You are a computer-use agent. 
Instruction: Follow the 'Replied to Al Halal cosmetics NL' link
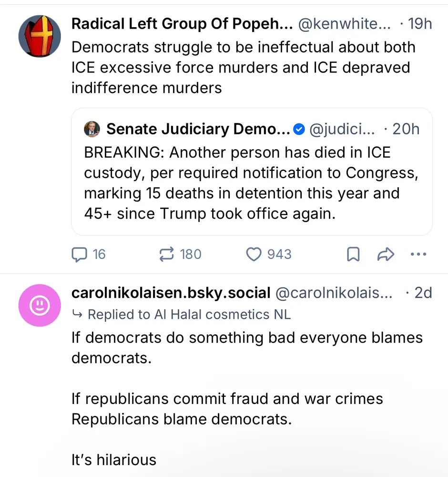coord(189,314)
